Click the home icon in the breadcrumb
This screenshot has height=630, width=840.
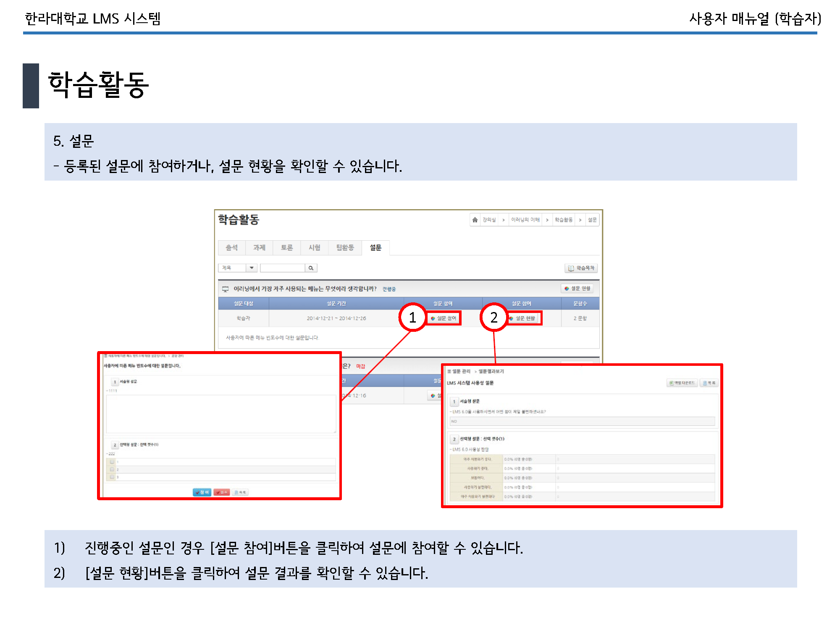point(475,220)
